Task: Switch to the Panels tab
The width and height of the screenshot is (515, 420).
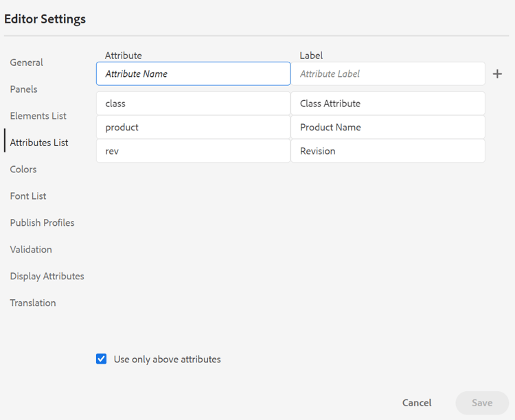Action: pos(24,89)
